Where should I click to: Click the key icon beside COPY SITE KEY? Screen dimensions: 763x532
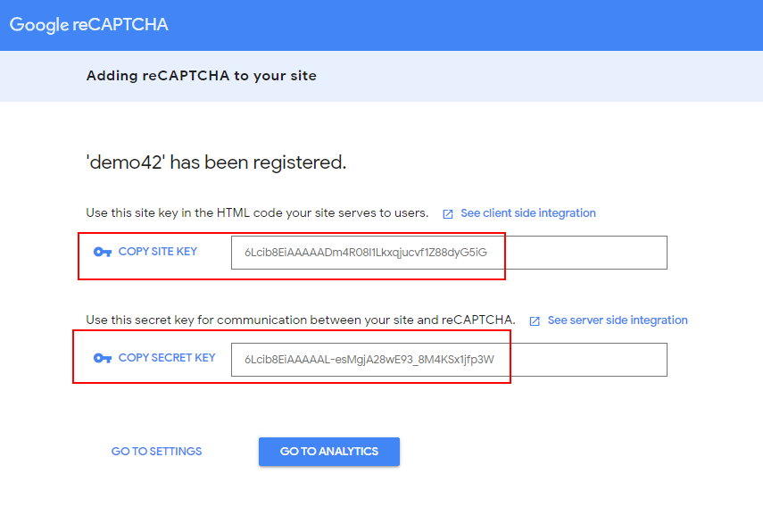tap(103, 252)
